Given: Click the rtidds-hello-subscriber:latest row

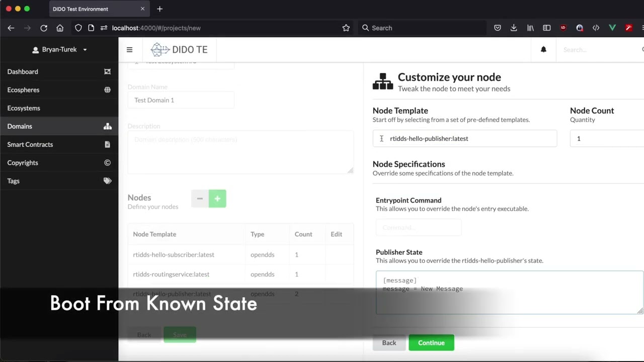Looking at the screenshot, I should (x=240, y=255).
